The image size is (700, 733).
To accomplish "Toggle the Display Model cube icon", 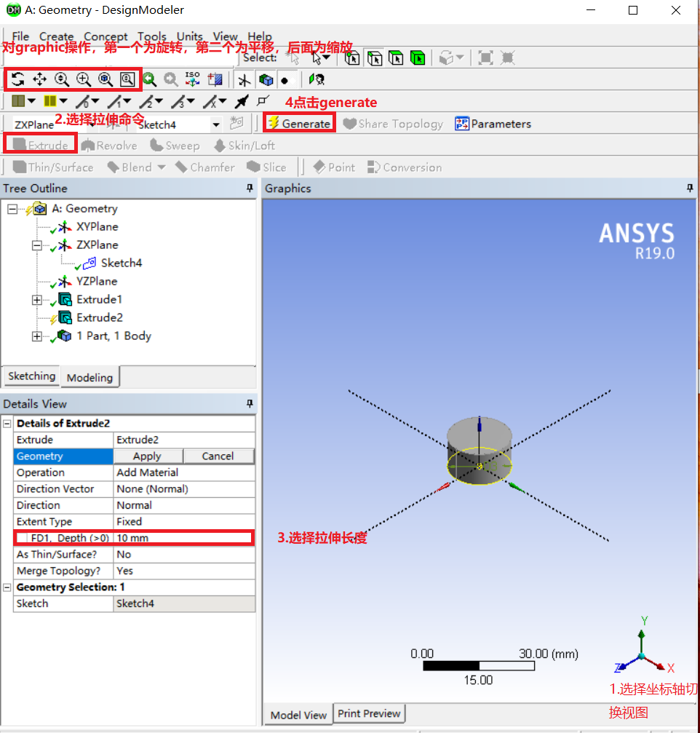I will (x=266, y=80).
